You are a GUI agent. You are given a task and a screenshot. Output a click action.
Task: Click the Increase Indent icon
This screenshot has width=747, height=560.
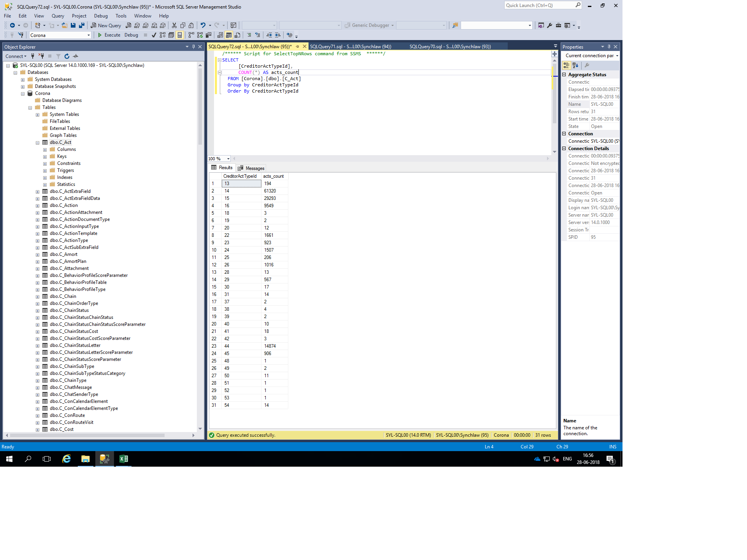click(278, 35)
